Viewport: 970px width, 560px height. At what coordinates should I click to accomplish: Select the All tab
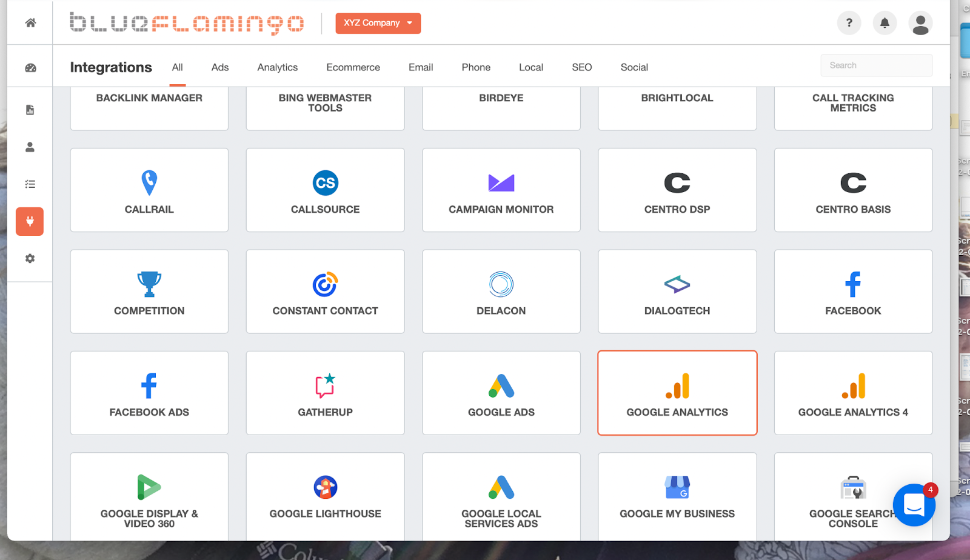click(178, 67)
